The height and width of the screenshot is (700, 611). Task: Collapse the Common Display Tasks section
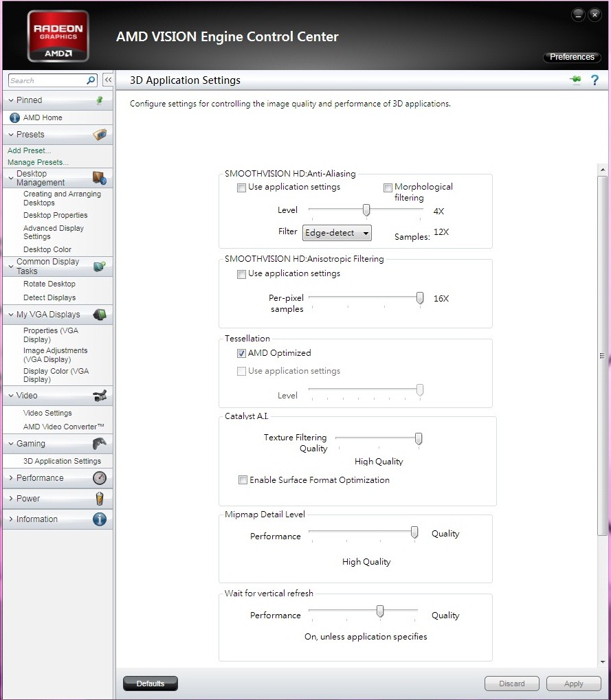(x=11, y=266)
